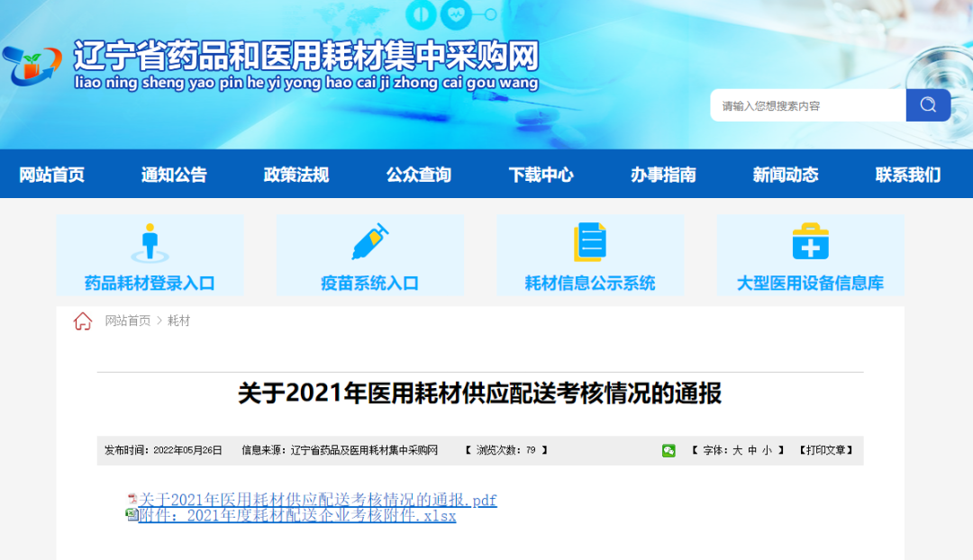This screenshot has height=560, width=973.
Task: Download the 通报.pdf attachment
Action: pos(318,499)
